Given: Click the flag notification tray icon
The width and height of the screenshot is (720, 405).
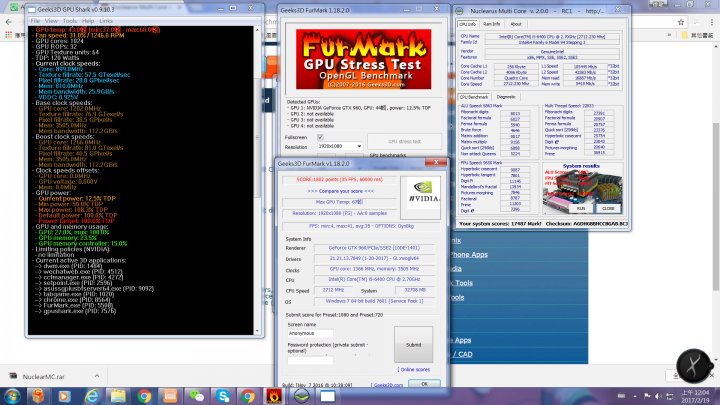Looking at the screenshot, I should 647,396.
